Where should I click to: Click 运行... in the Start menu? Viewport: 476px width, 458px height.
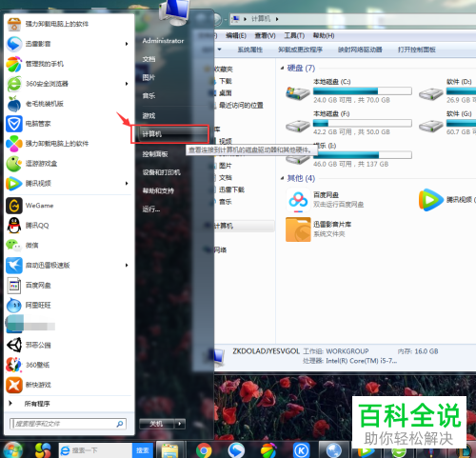[151, 209]
